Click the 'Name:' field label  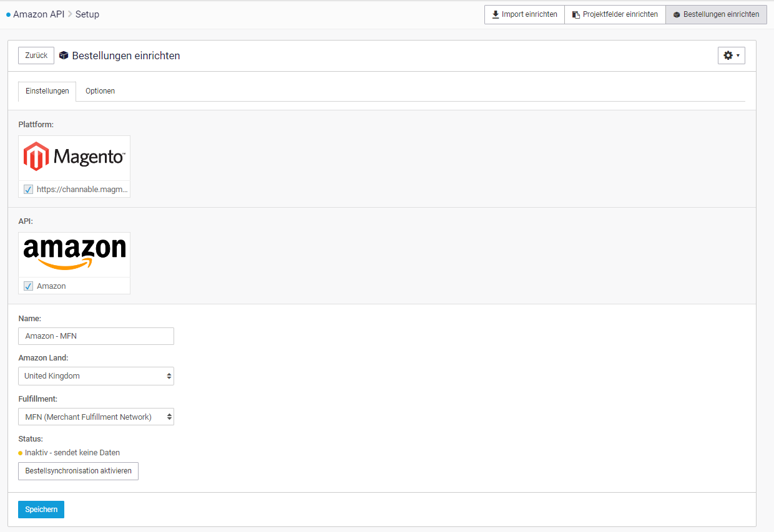30,318
